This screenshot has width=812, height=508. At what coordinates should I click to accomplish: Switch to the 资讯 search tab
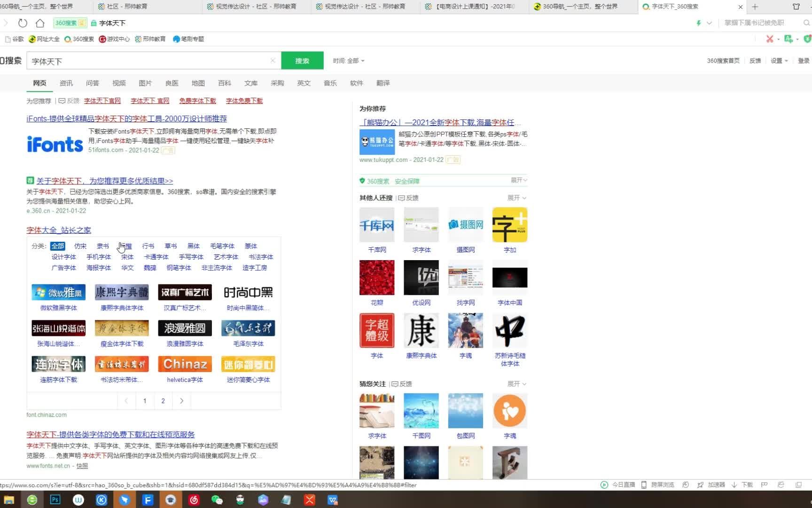[x=66, y=83]
